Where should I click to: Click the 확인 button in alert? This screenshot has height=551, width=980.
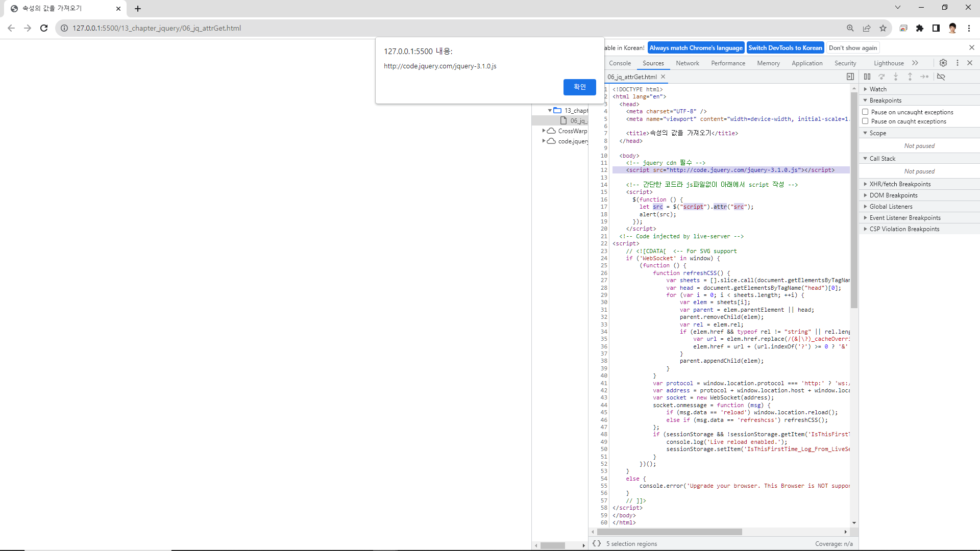tap(579, 87)
